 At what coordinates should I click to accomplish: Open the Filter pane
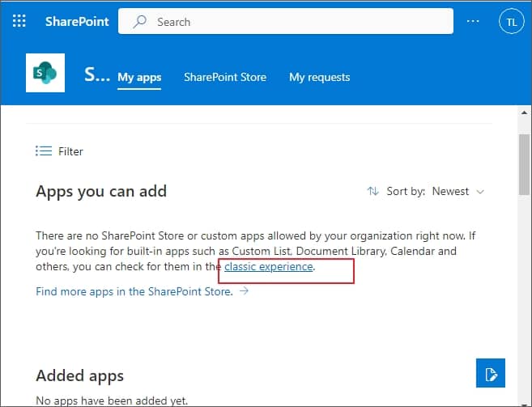point(59,151)
